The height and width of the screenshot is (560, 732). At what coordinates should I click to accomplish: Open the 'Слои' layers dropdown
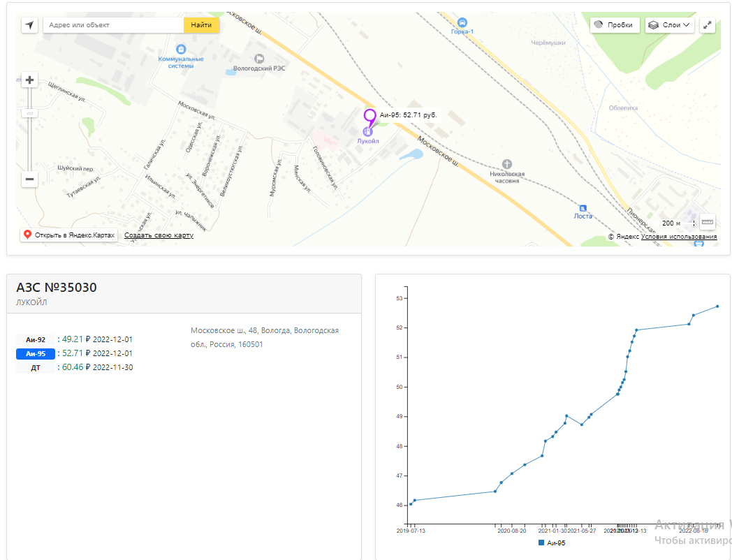tap(670, 24)
